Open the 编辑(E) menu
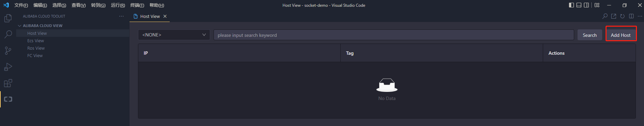This screenshot has height=126, width=644. (x=40, y=5)
